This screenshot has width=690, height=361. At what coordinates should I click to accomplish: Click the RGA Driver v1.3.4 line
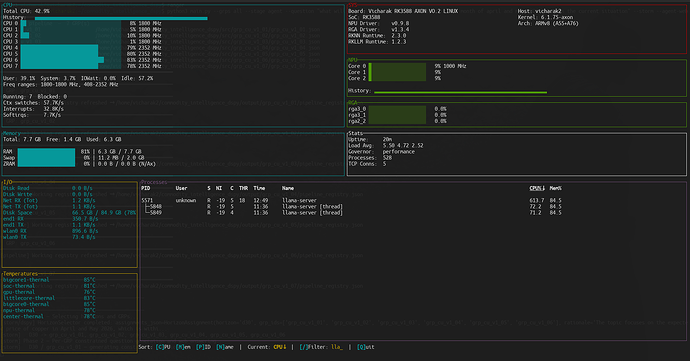(378, 29)
